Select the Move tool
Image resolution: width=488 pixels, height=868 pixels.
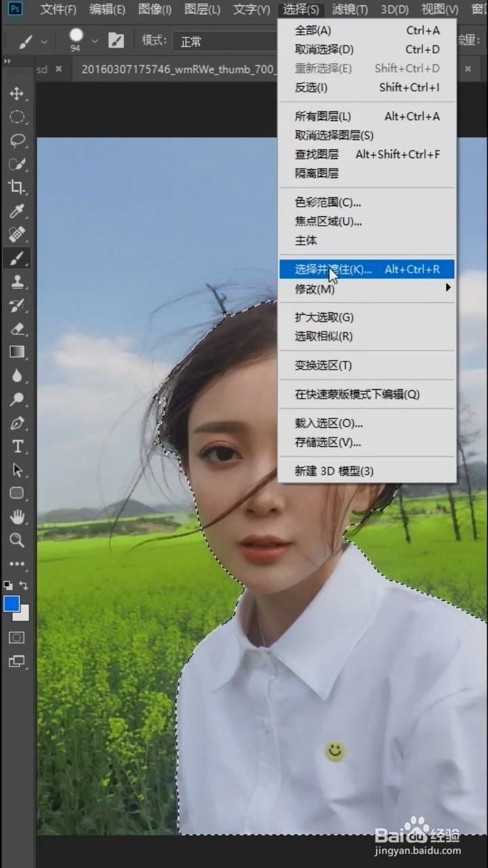click(x=17, y=94)
